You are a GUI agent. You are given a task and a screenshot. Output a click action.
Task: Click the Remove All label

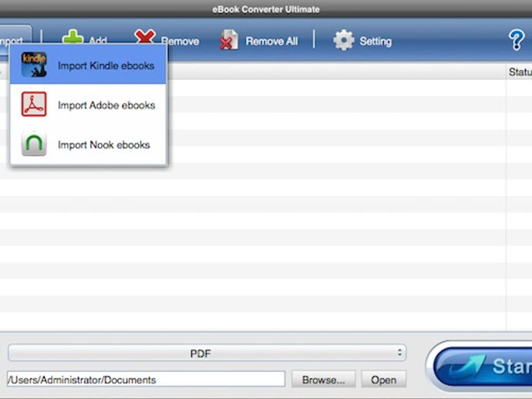271,42
